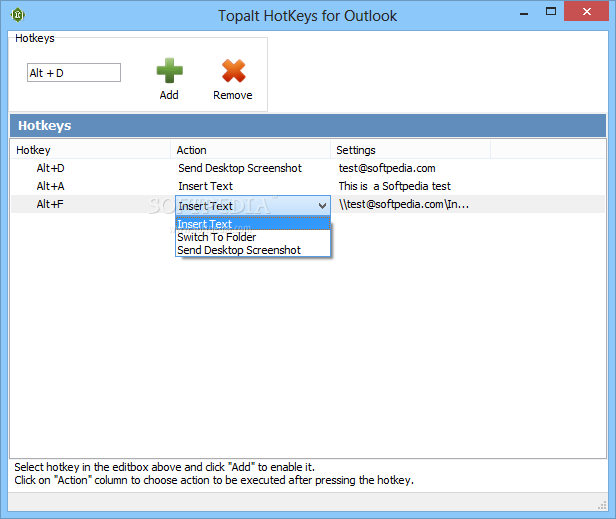Click the Settings column header

pyautogui.click(x=411, y=150)
